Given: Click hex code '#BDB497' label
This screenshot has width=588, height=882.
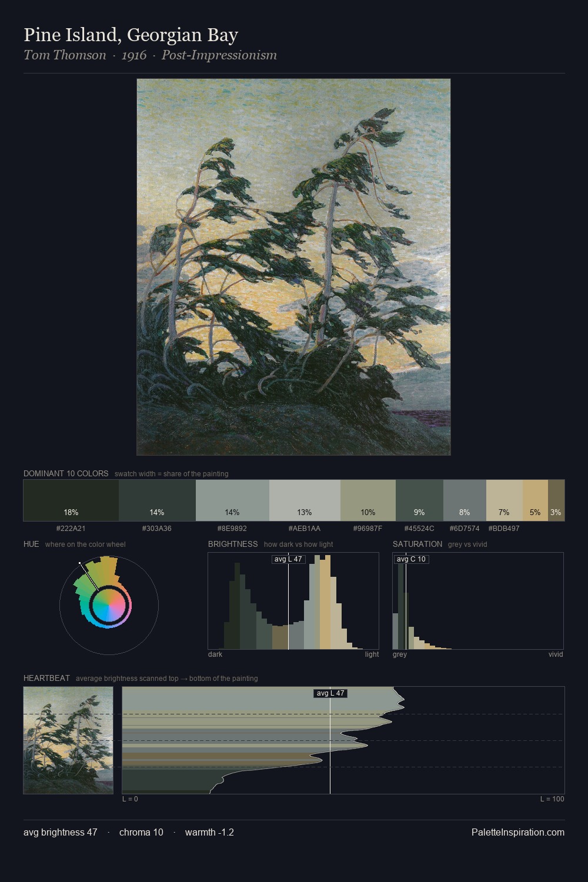Looking at the screenshot, I should (x=504, y=529).
